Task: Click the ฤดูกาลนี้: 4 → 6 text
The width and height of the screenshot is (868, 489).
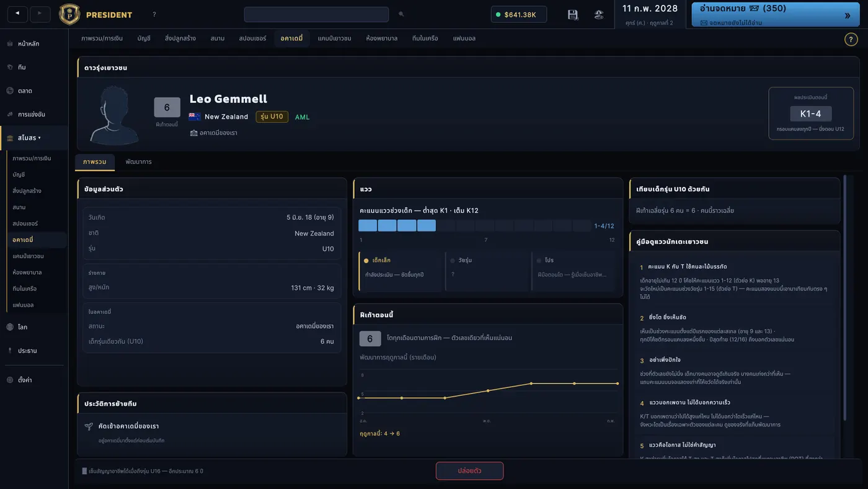Action: [379, 433]
